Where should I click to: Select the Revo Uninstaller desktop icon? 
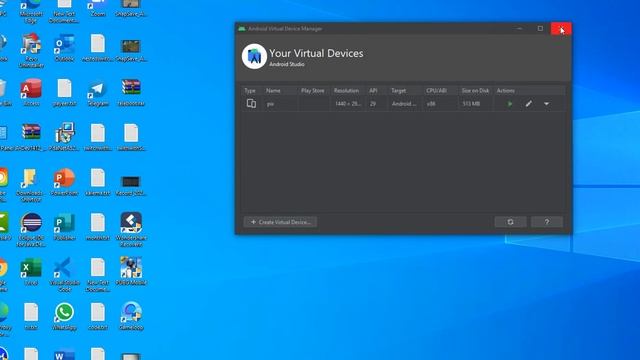[31, 51]
